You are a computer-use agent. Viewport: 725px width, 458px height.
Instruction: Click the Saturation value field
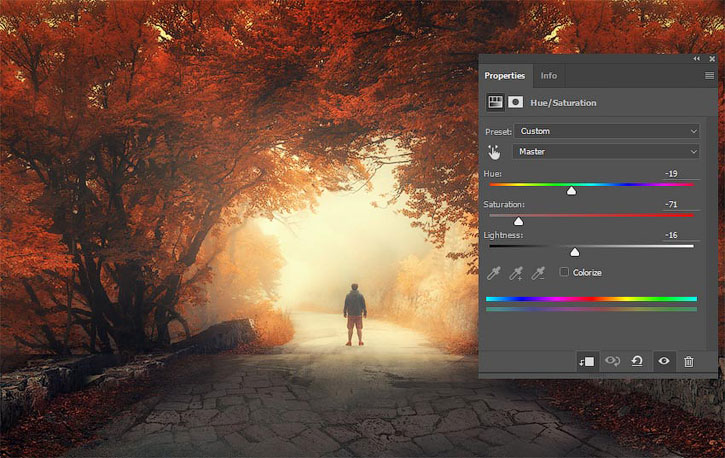tap(681, 204)
